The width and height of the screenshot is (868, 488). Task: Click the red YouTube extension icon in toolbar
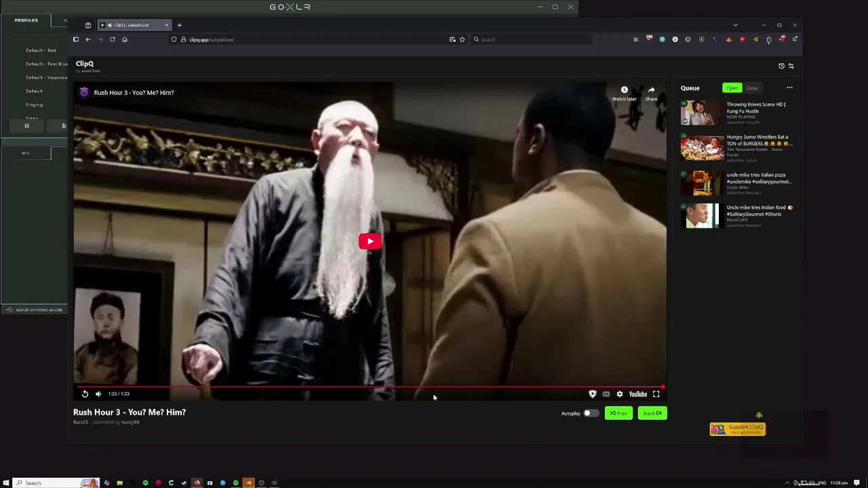point(742,39)
